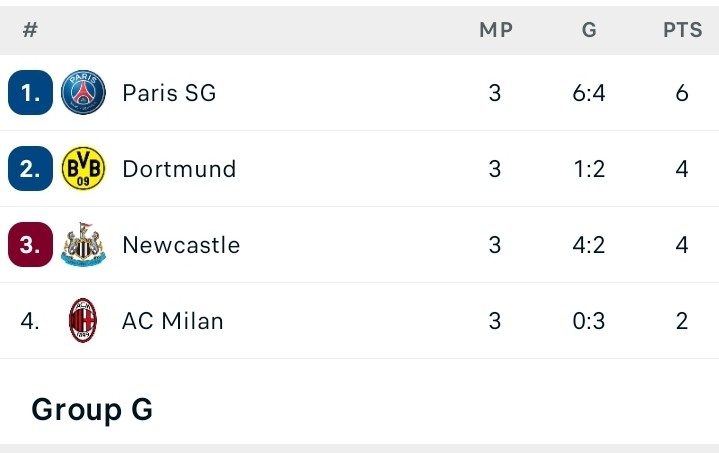Click the PTS column header
719x453 pixels.
(x=683, y=30)
